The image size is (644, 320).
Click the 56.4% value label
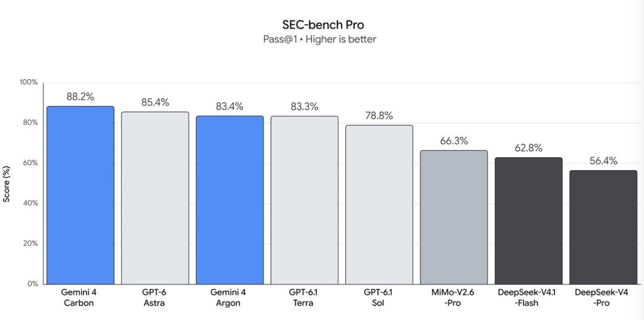pyautogui.click(x=603, y=161)
